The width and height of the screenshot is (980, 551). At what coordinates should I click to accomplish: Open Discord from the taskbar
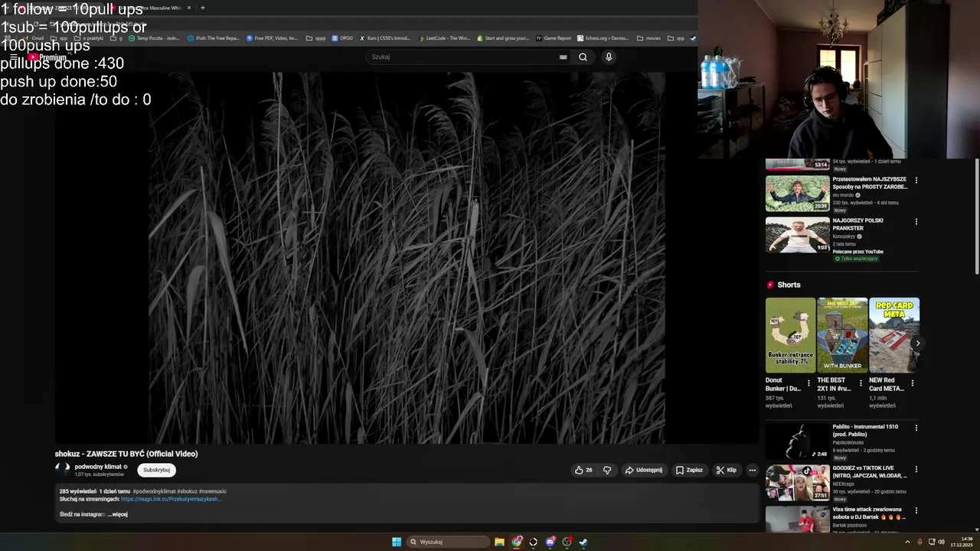(x=550, y=542)
